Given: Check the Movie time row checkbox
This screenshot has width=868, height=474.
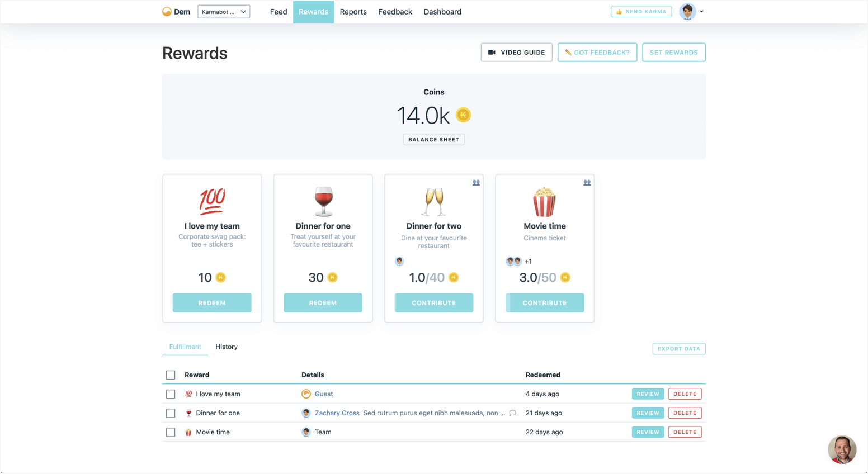Looking at the screenshot, I should click(x=171, y=432).
